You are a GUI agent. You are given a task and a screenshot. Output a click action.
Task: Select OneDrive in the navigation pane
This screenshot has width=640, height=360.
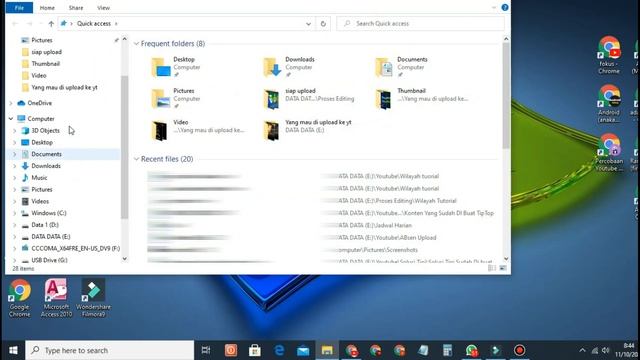pyautogui.click(x=39, y=103)
